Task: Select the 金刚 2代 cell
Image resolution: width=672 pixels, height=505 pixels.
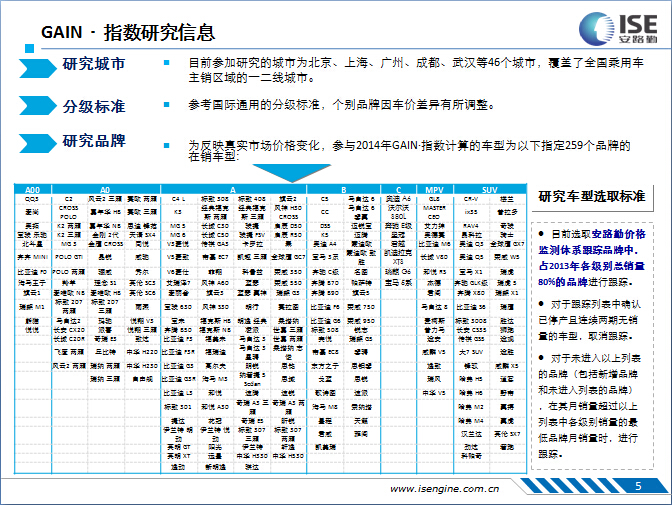Action: 105,235
